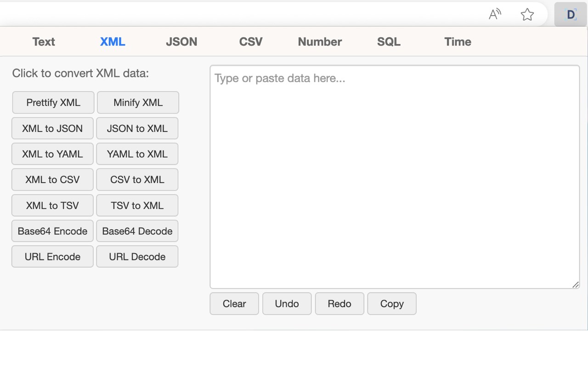
Task: Switch to the SQL tab
Action: (x=389, y=42)
